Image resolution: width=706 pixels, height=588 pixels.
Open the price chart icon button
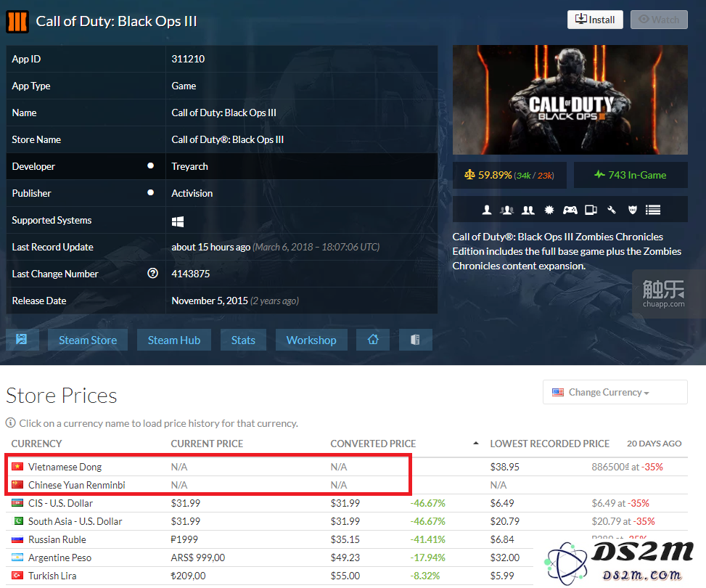(x=22, y=339)
